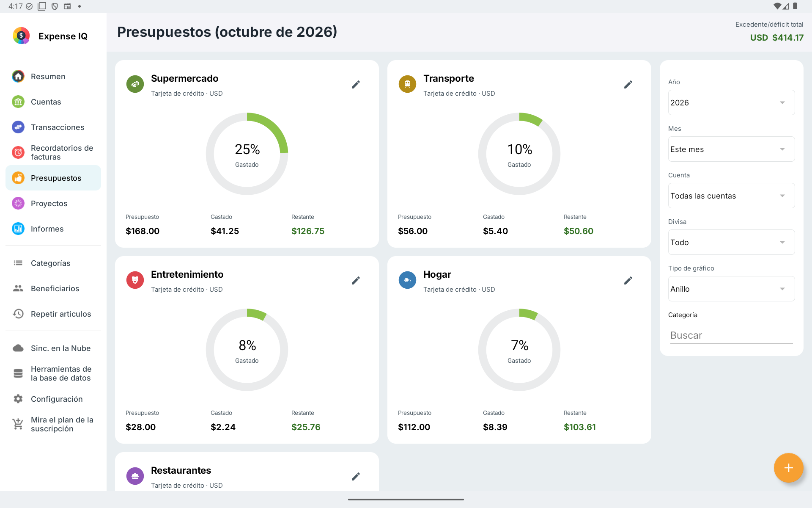
Task: Open Cuentas bank icon
Action: coord(18,102)
